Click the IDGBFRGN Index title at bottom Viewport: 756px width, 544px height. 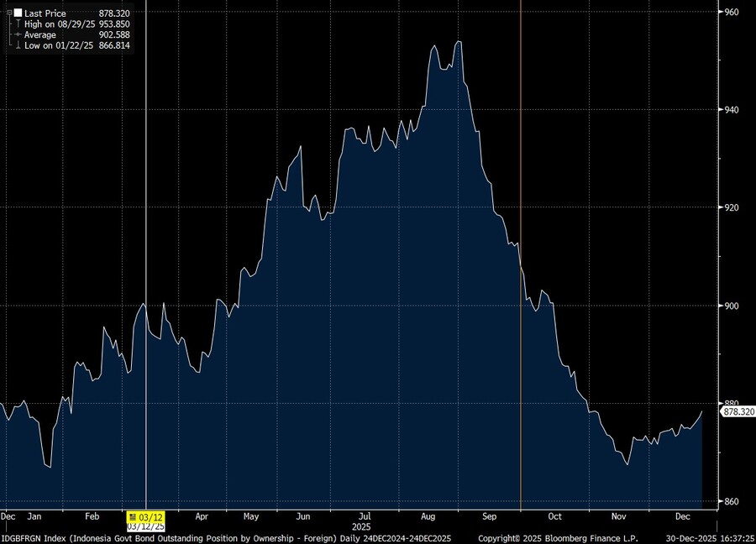click(34, 537)
